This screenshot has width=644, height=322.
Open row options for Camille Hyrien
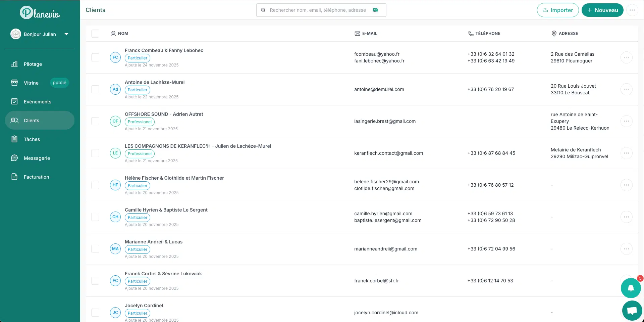627,217
